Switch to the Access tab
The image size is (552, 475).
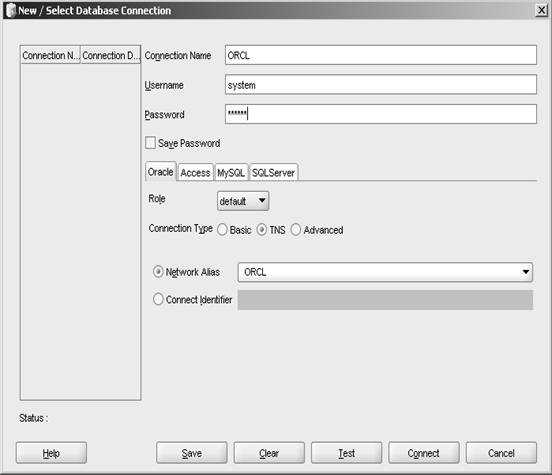[195, 173]
